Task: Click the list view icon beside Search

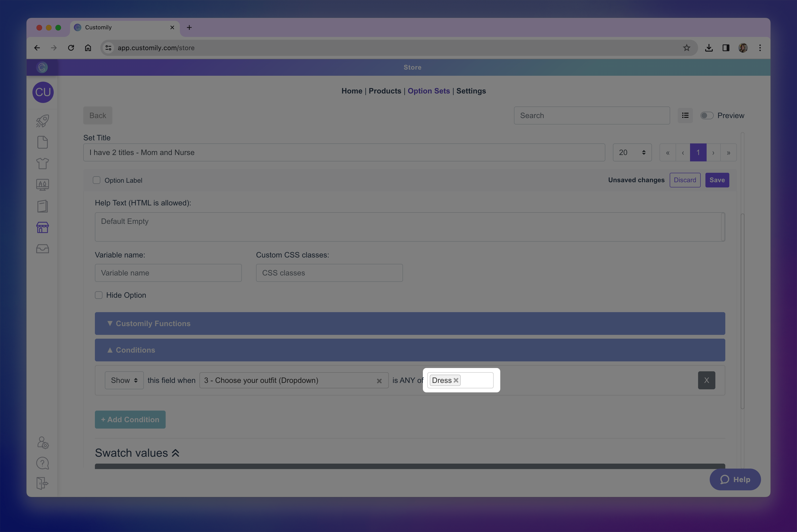Action: pyautogui.click(x=685, y=115)
